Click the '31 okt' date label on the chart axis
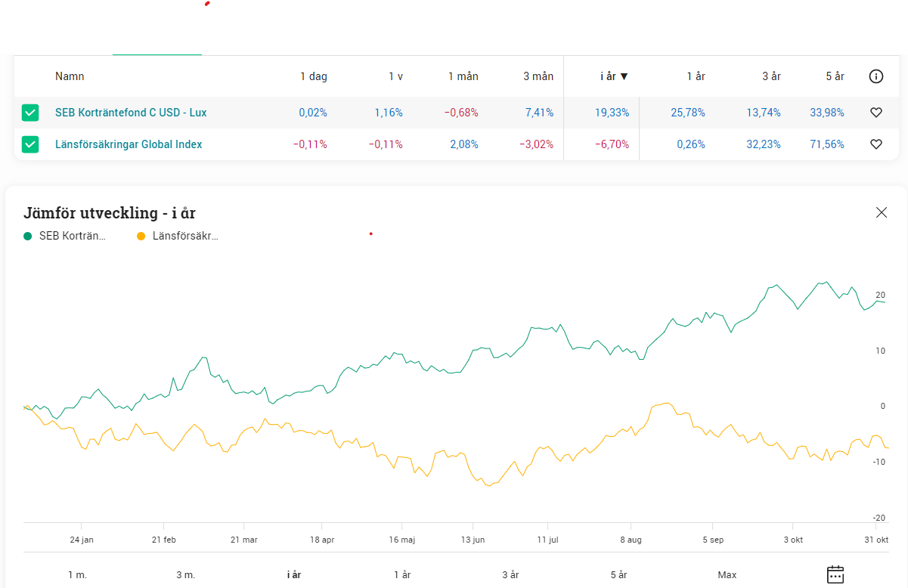Image resolution: width=908 pixels, height=588 pixels. point(876,540)
